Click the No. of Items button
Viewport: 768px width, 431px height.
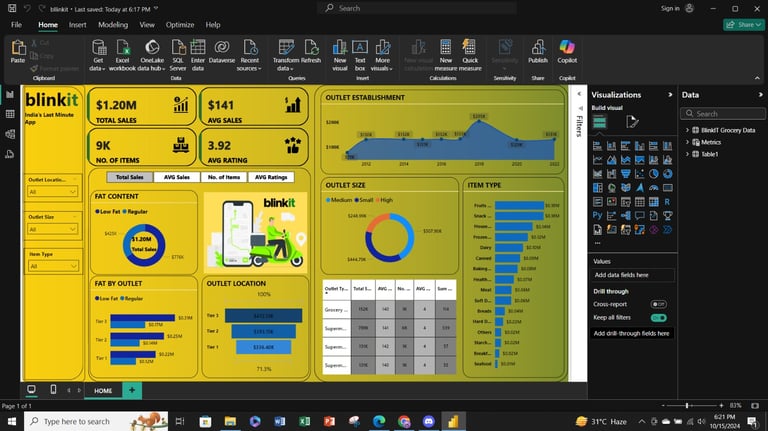224,177
